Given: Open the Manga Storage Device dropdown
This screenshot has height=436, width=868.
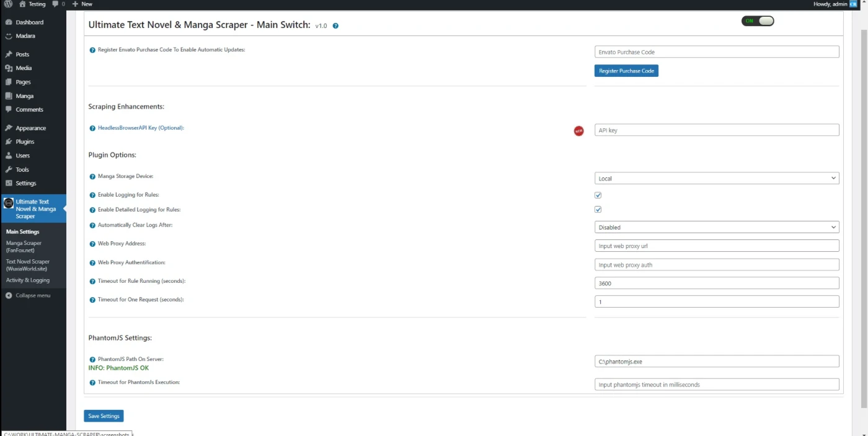Looking at the screenshot, I should click(x=717, y=179).
